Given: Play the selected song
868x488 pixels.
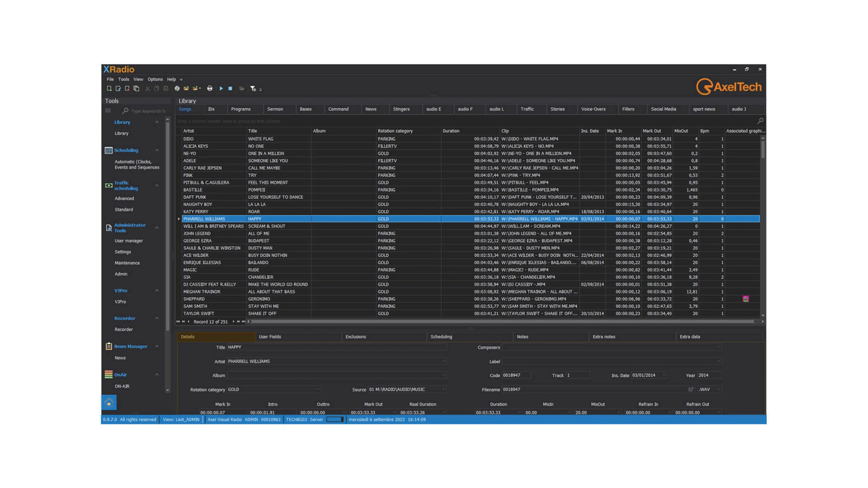Looking at the screenshot, I should (x=222, y=89).
